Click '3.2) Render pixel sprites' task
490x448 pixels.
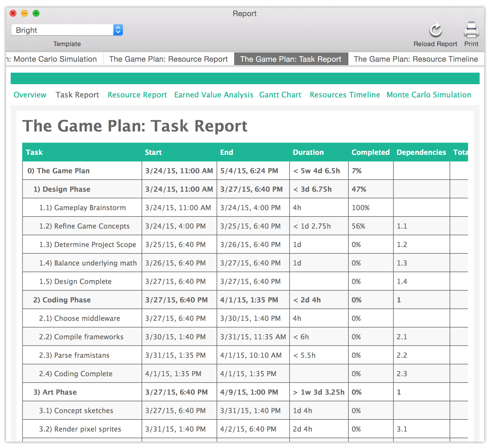pyautogui.click(x=80, y=429)
